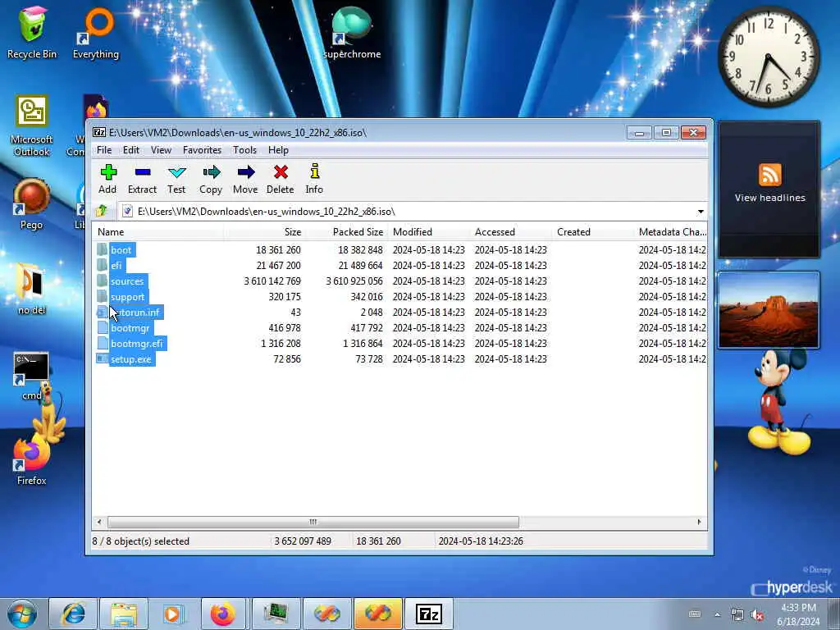The width and height of the screenshot is (840, 630).
Task: Click the setup.exe size value 72 856
Action: pos(287,359)
